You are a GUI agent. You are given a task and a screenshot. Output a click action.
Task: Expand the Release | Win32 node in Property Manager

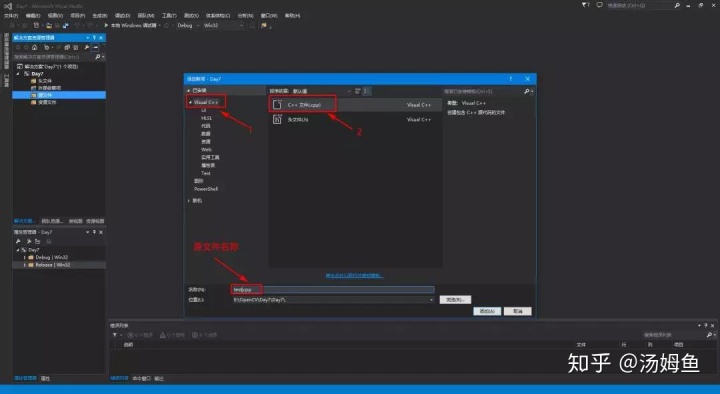pyautogui.click(x=25, y=265)
